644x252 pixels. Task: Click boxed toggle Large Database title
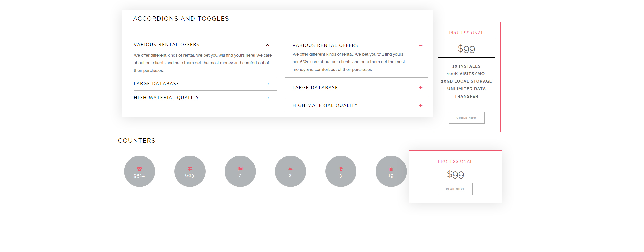[x=315, y=88]
